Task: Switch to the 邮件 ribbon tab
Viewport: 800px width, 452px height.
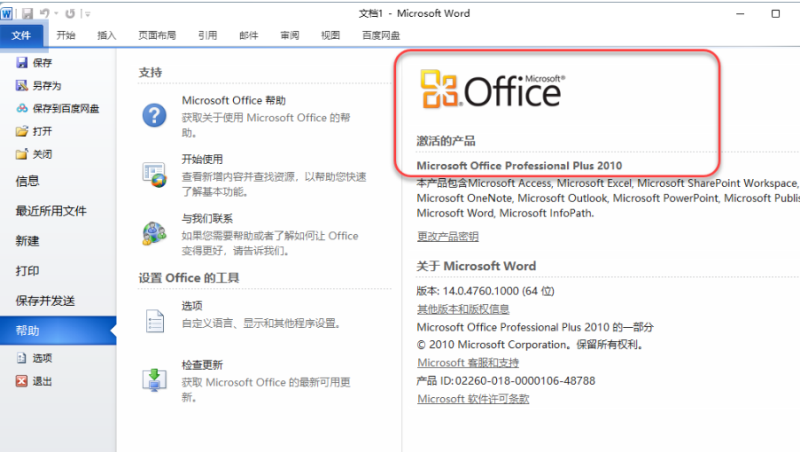Action: [248, 35]
